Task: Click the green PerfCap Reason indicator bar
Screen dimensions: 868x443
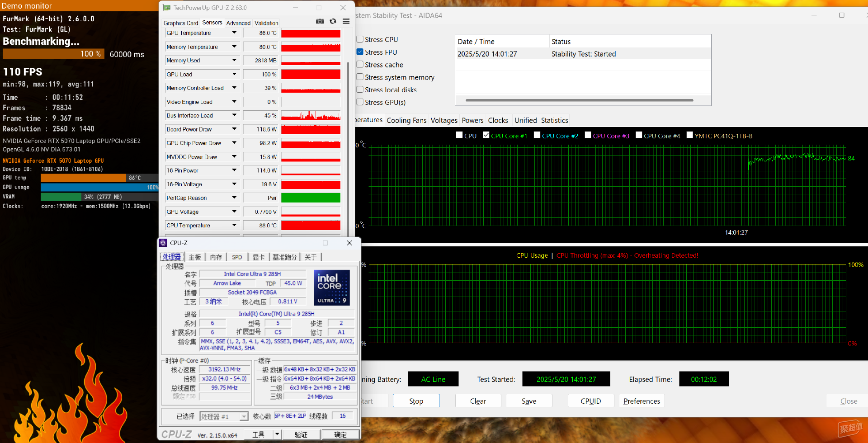Action: pyautogui.click(x=311, y=198)
